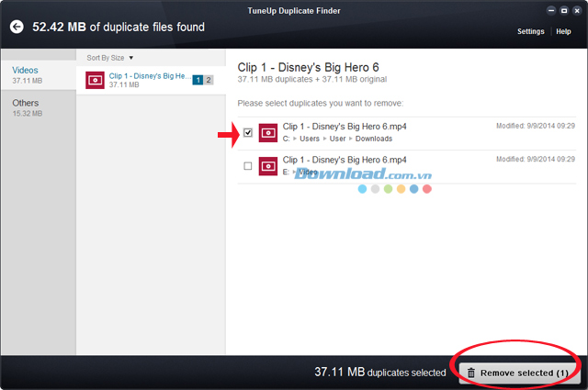Select Clip 1 - Disney's Big Hero group
The image size is (588, 390).
coord(147,80)
